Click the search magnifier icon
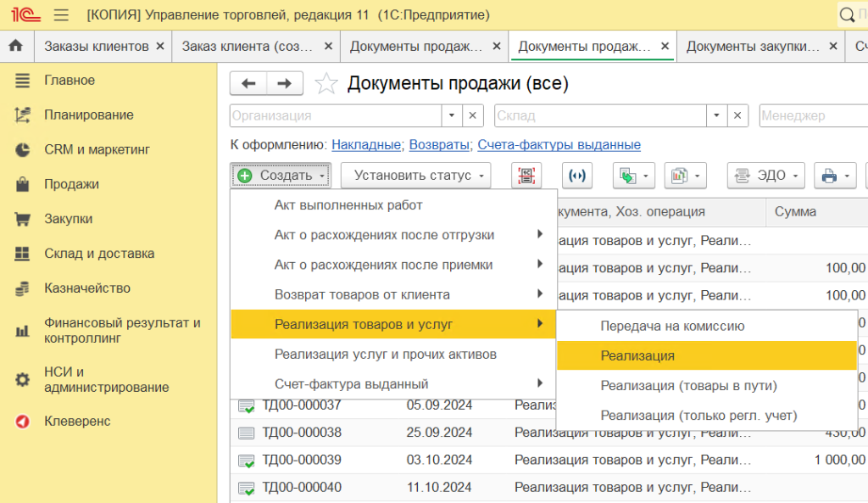This screenshot has width=868, height=503. coord(847,15)
